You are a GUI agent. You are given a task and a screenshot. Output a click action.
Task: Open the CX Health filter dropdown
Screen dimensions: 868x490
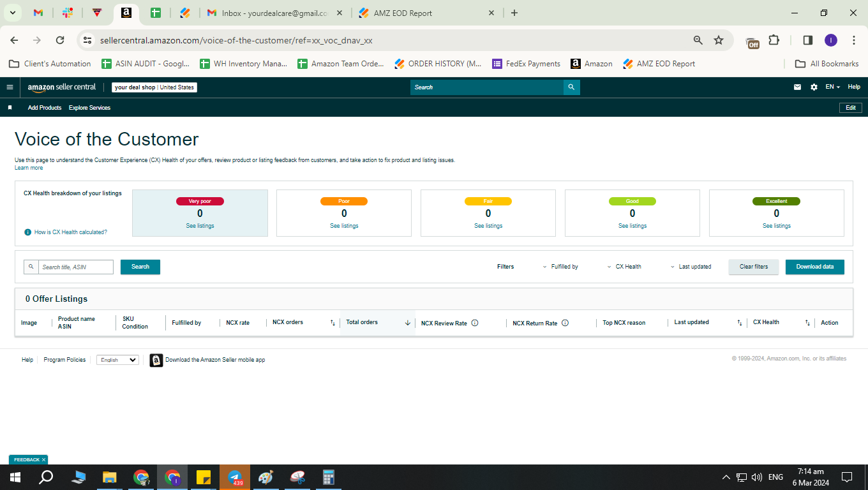pos(624,267)
